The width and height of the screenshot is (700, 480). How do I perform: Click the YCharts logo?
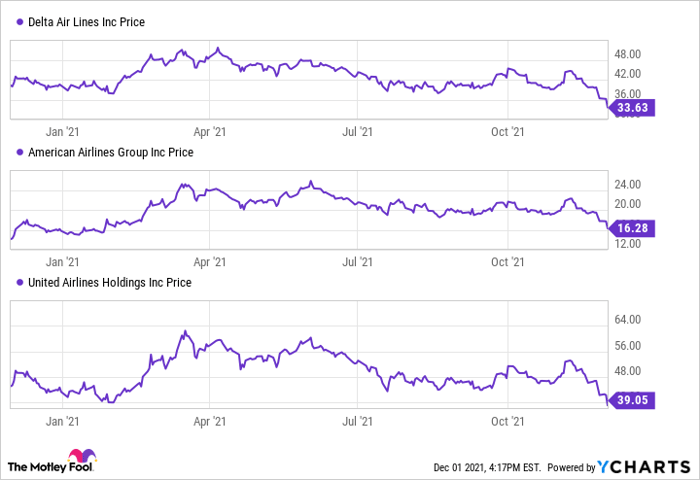(645, 467)
